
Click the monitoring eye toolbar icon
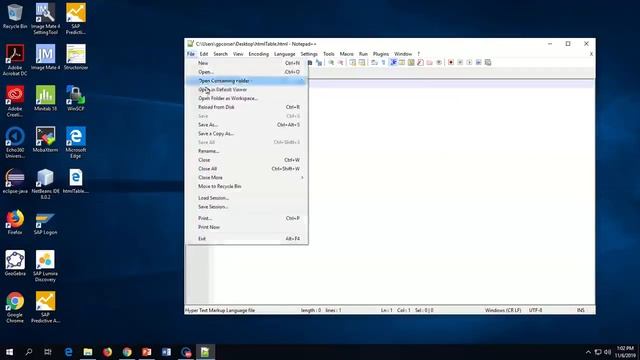point(439,62)
